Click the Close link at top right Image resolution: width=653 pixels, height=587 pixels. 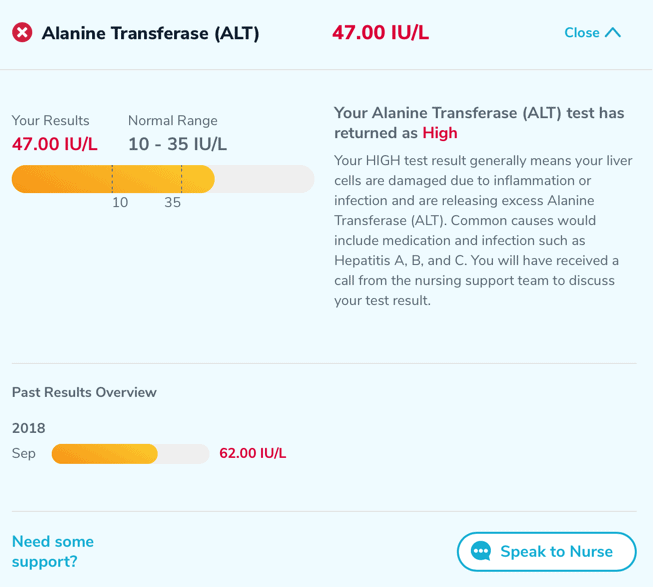click(582, 32)
